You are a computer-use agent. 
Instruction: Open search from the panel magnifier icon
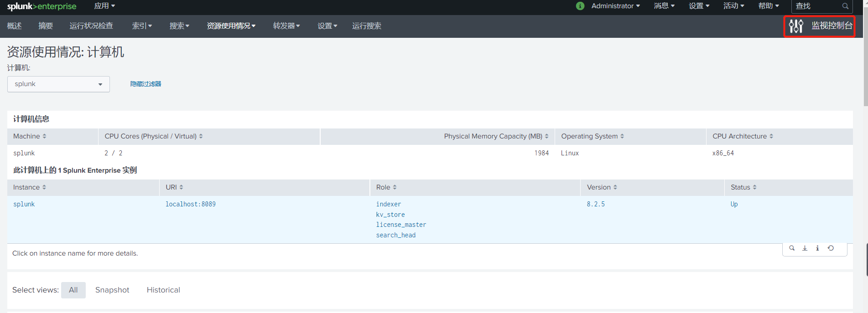point(792,248)
